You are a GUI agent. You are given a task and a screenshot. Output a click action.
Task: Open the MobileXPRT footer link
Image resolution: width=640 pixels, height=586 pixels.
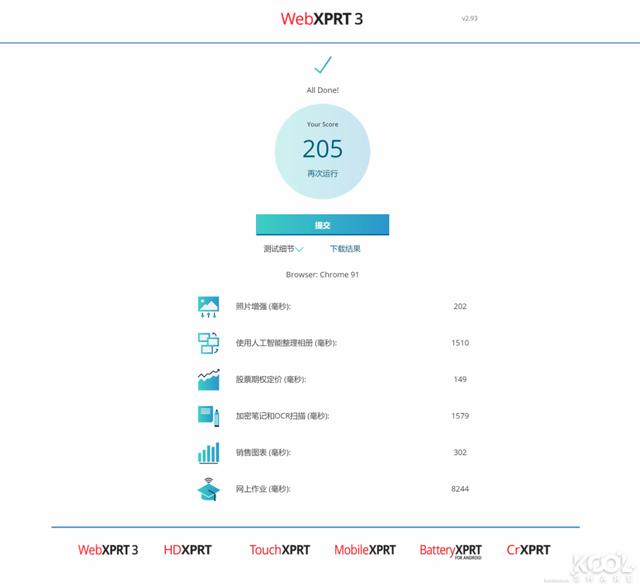(365, 550)
